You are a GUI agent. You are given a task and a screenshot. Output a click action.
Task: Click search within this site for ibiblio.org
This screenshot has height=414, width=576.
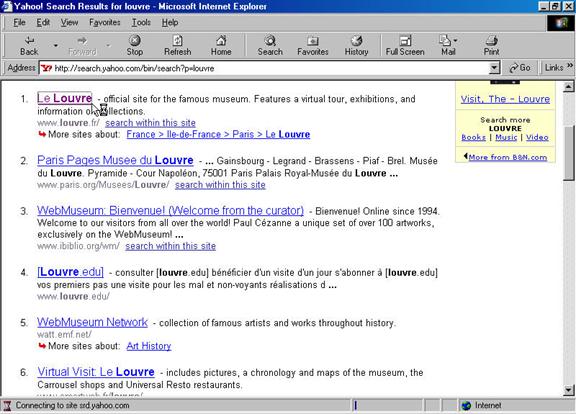click(x=170, y=246)
